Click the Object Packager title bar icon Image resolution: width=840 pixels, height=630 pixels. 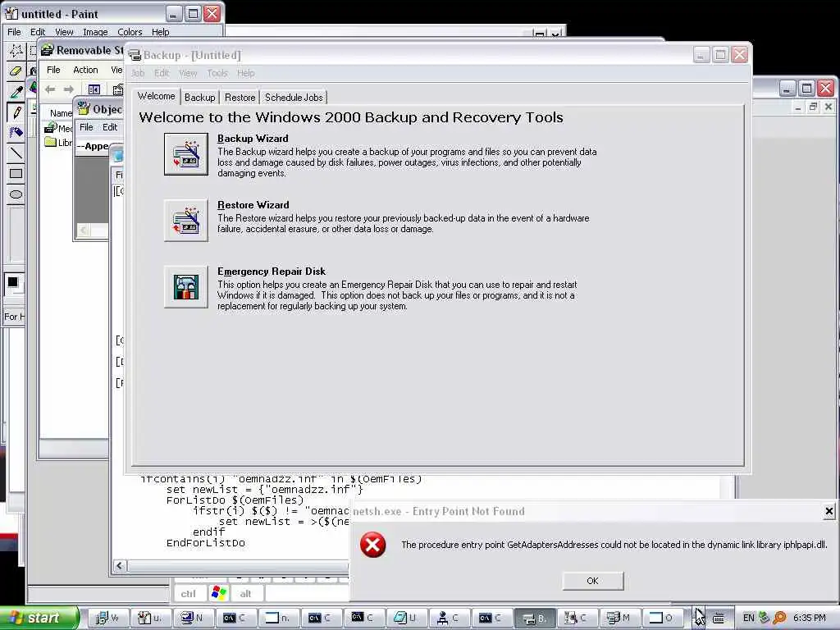coord(84,109)
